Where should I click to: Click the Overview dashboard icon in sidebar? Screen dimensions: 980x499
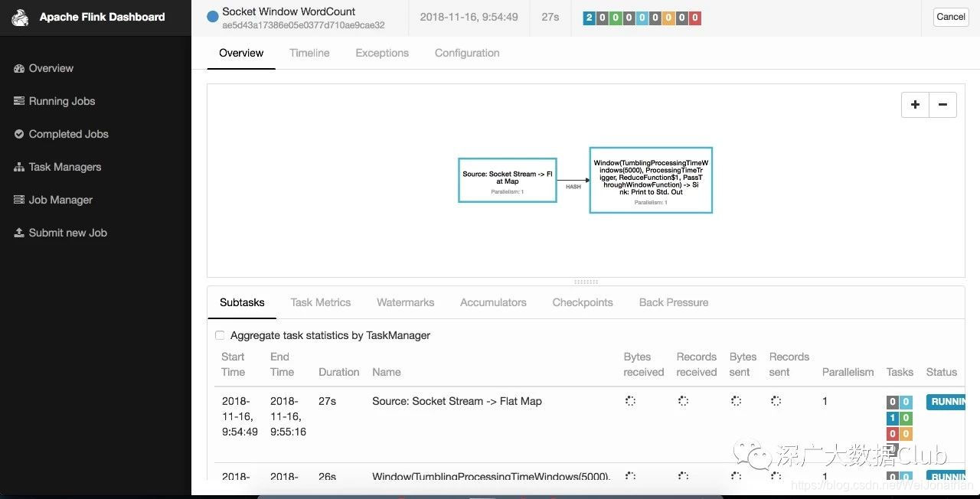(19, 68)
